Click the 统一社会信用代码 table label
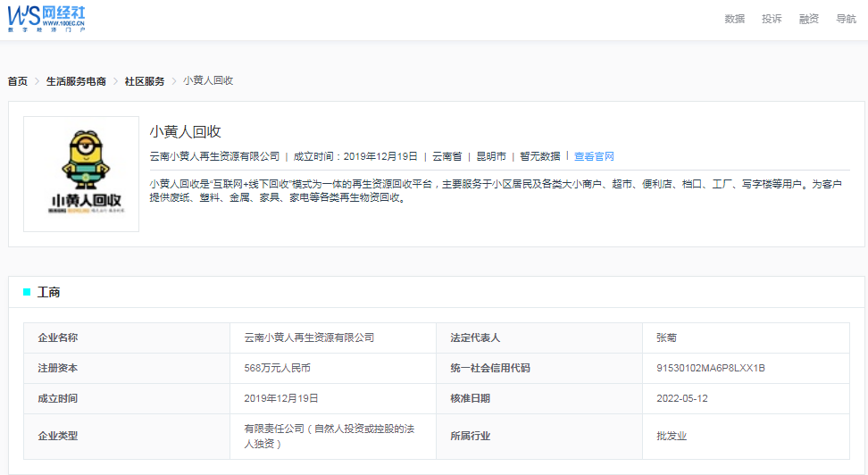This screenshot has height=475, width=868. coord(490,368)
